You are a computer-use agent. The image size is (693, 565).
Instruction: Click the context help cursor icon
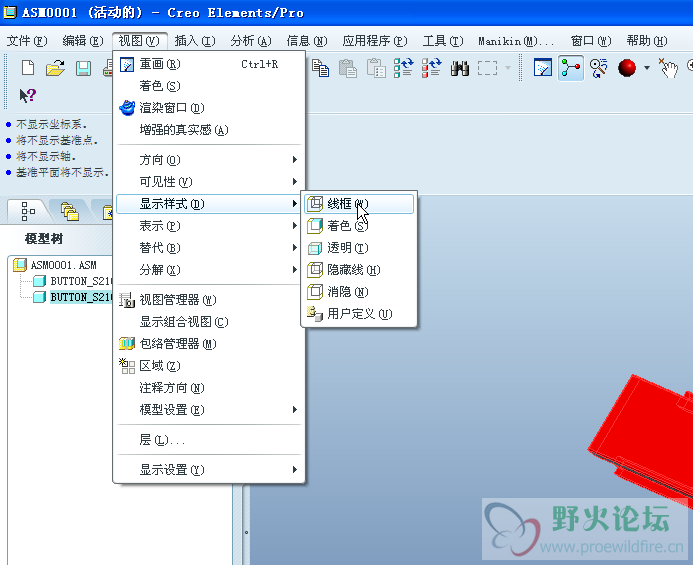pos(27,95)
